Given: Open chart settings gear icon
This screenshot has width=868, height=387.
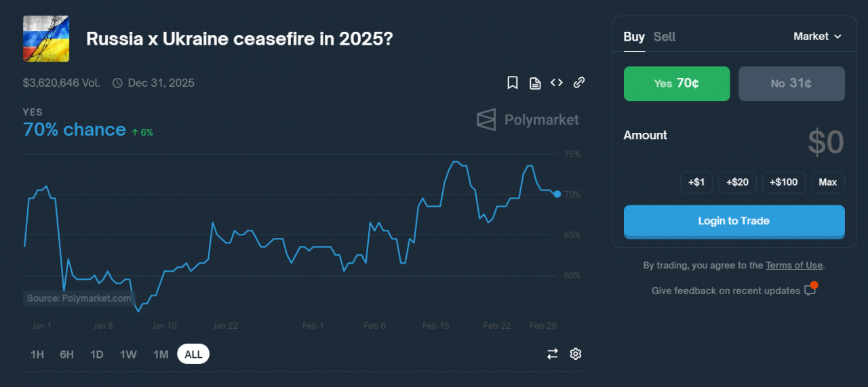Looking at the screenshot, I should pyautogui.click(x=576, y=354).
